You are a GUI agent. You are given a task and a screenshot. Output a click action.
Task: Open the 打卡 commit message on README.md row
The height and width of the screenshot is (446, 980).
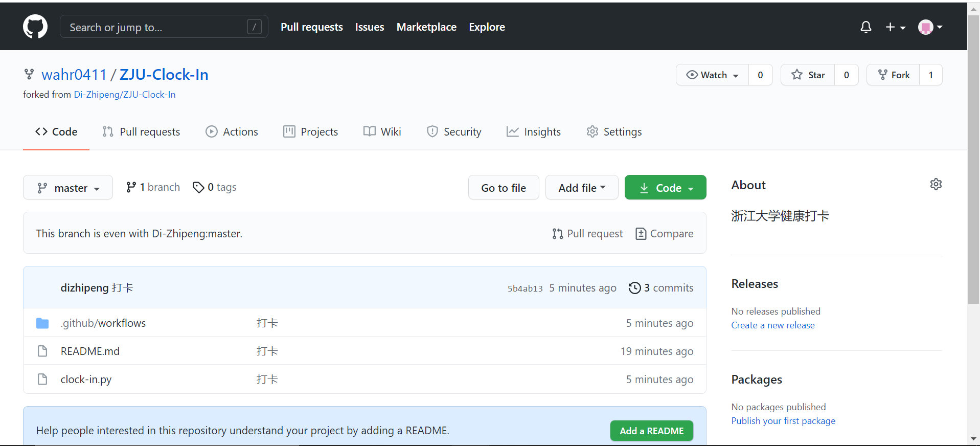(267, 351)
